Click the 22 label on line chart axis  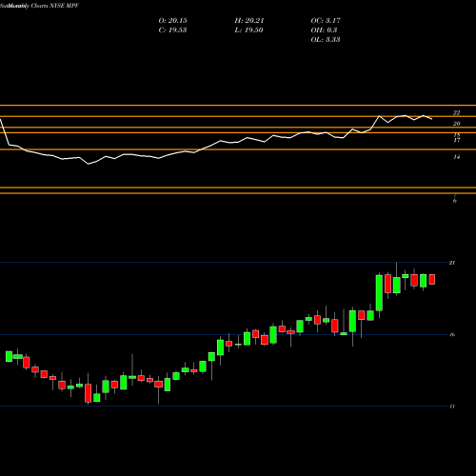456,113
